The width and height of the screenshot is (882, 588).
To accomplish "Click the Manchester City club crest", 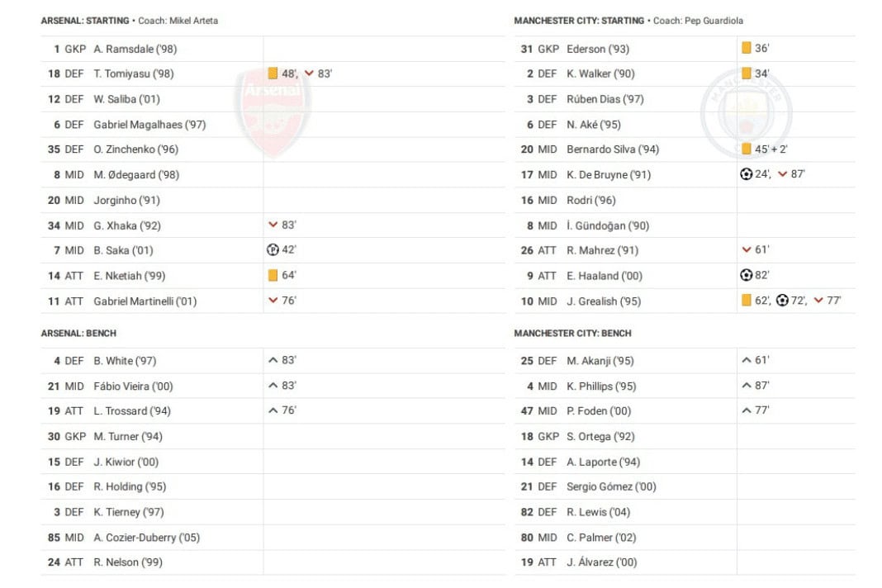I will pos(746,112).
